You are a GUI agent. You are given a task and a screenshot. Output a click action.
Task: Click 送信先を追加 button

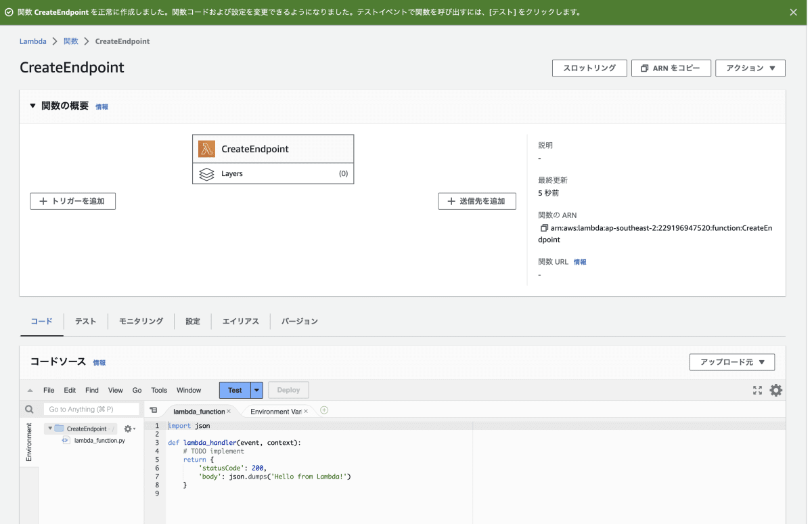(x=477, y=201)
